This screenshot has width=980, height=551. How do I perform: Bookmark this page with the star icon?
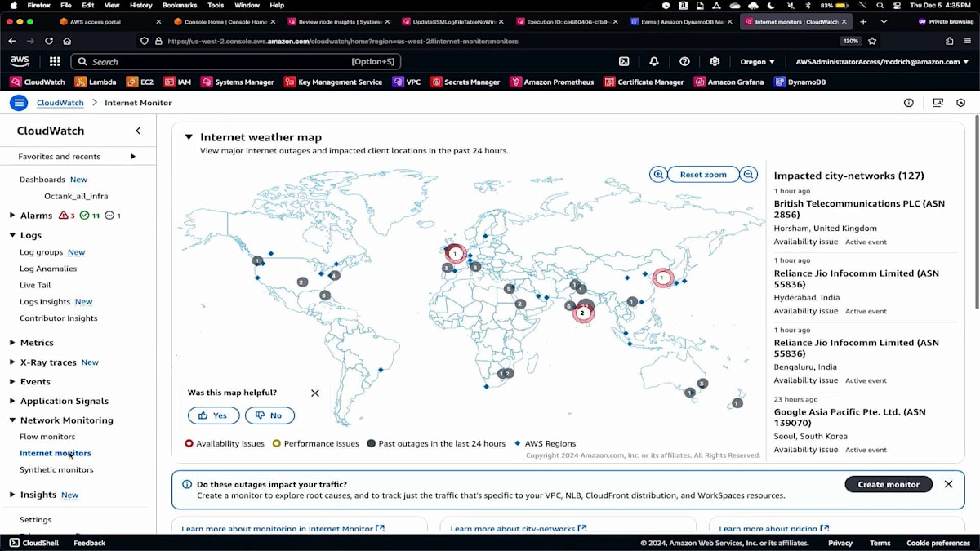click(x=872, y=41)
